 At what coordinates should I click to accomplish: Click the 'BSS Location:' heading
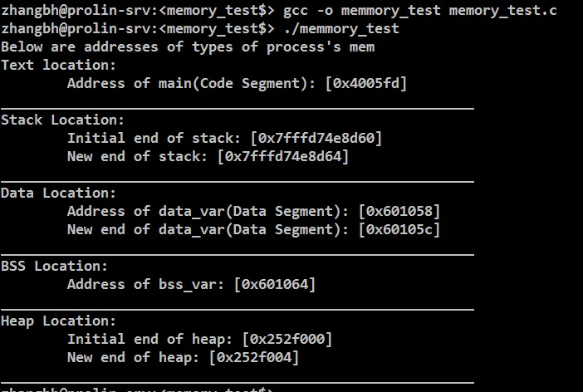click(54, 266)
